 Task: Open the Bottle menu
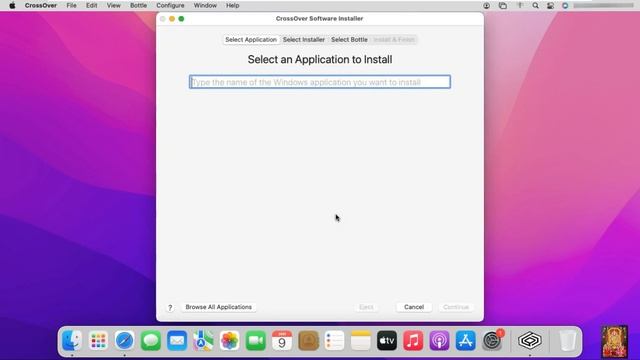(138, 6)
